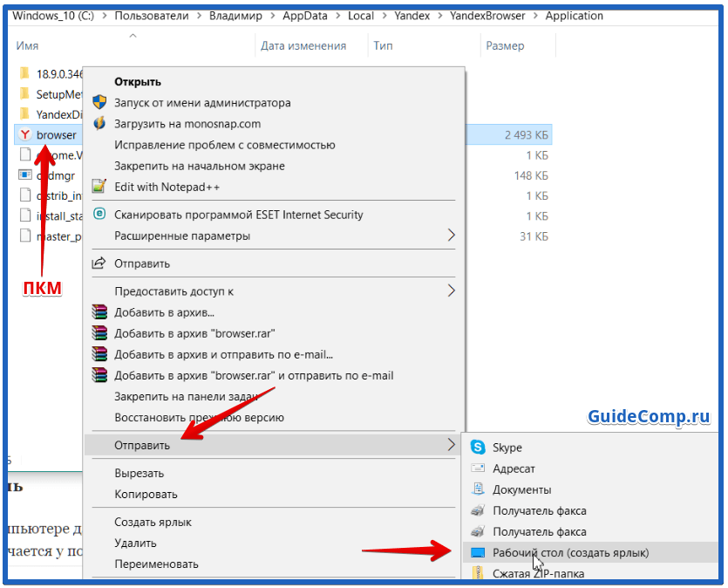Click the ZIP folder icon
The height and width of the screenshot is (588, 728).
[x=478, y=573]
